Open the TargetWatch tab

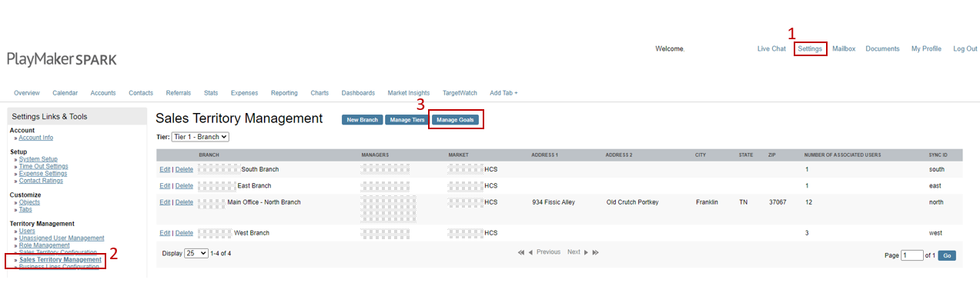point(460,93)
